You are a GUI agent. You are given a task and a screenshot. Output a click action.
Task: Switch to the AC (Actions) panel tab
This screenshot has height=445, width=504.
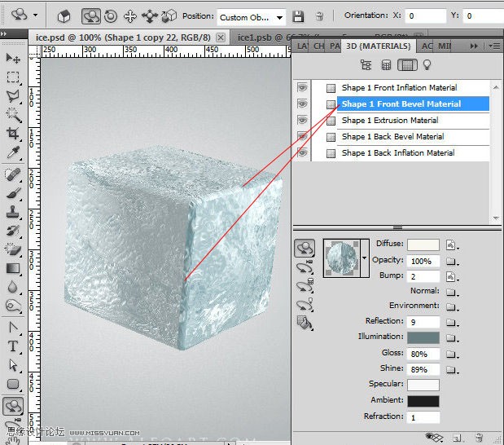427,46
